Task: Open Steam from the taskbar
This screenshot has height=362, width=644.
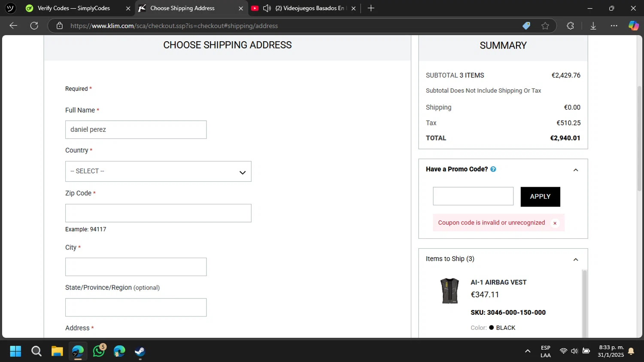Action: (x=140, y=351)
